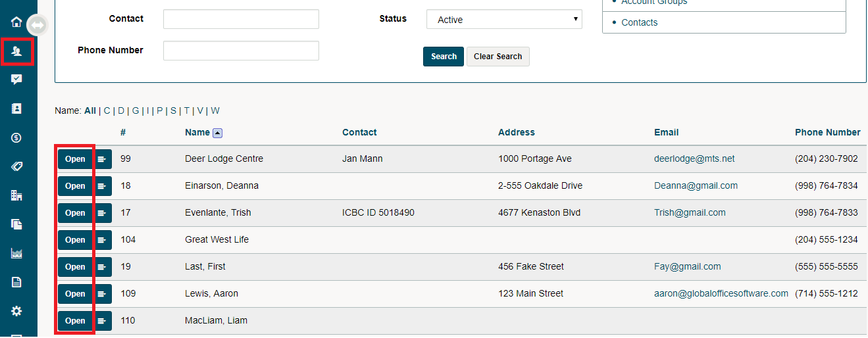The height and width of the screenshot is (338, 868).
Task: Click the chart reports sidebar icon
Action: coord(17,253)
